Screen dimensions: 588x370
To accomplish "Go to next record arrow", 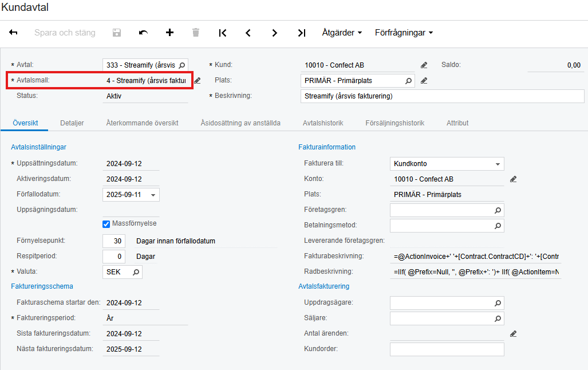I will [274, 33].
